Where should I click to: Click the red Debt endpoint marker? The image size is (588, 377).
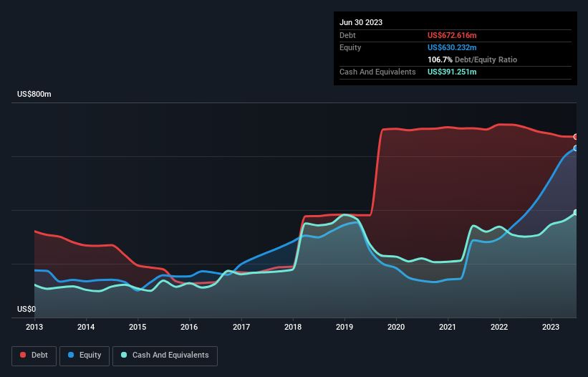pos(576,137)
